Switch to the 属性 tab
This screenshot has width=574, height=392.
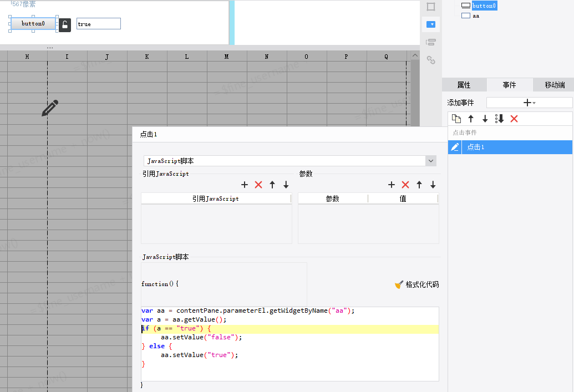pos(464,85)
